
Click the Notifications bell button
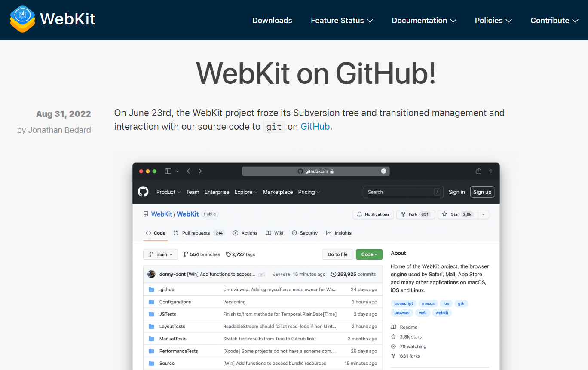coord(373,214)
